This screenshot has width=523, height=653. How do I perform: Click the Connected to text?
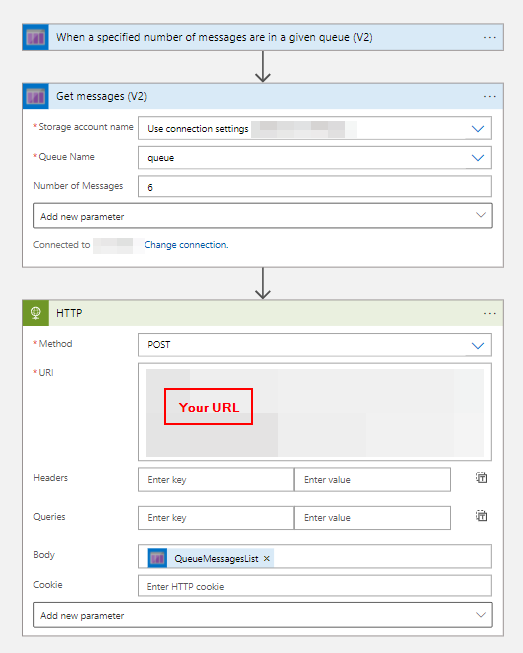[x=62, y=245]
